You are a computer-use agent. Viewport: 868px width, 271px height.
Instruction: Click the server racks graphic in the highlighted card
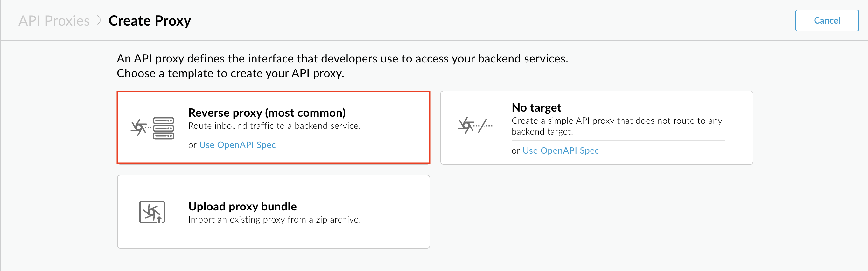click(164, 128)
